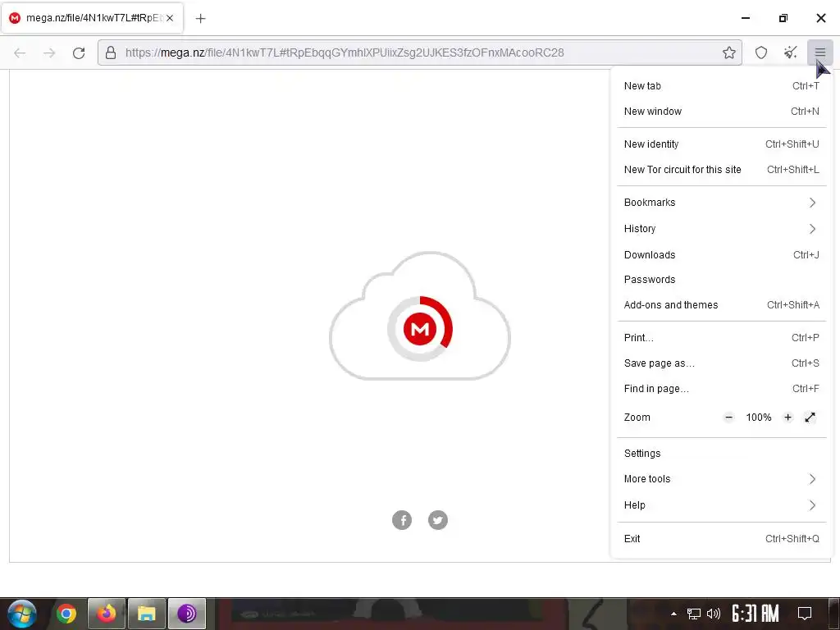Expand the Bookmarks submenu
The height and width of the screenshot is (630, 840).
tap(722, 203)
